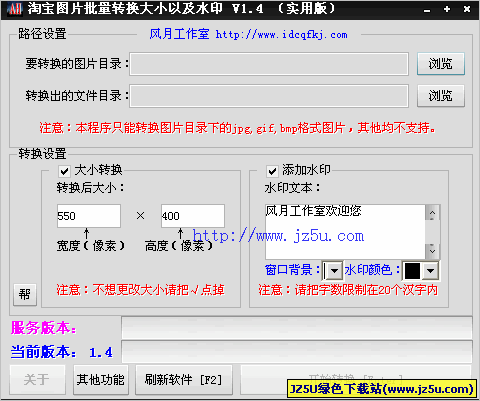Click the width field showing 550
This screenshot has height=401, width=480.
[89, 216]
